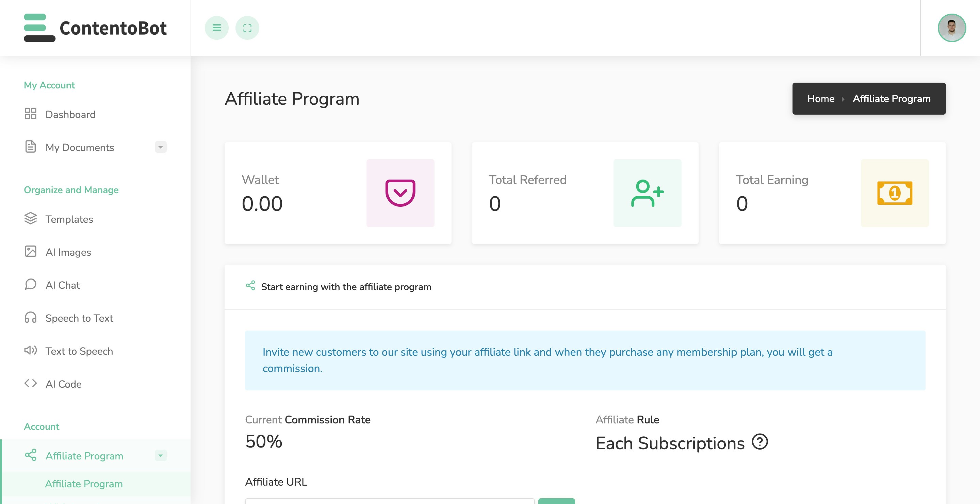Select Affiliate Program submenu item
Screen dimensions: 980x504
pos(84,484)
